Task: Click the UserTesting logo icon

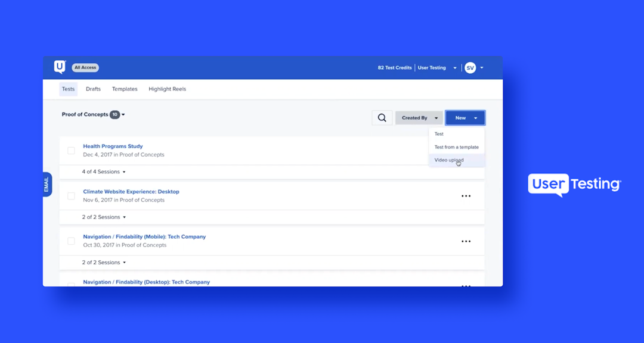Action: pos(59,67)
